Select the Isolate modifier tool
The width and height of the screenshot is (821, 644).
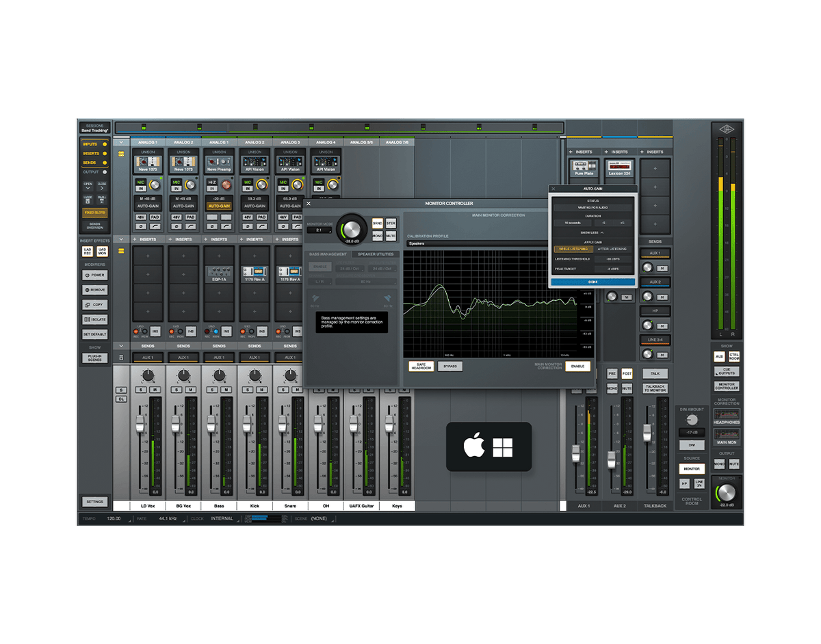tap(95, 319)
